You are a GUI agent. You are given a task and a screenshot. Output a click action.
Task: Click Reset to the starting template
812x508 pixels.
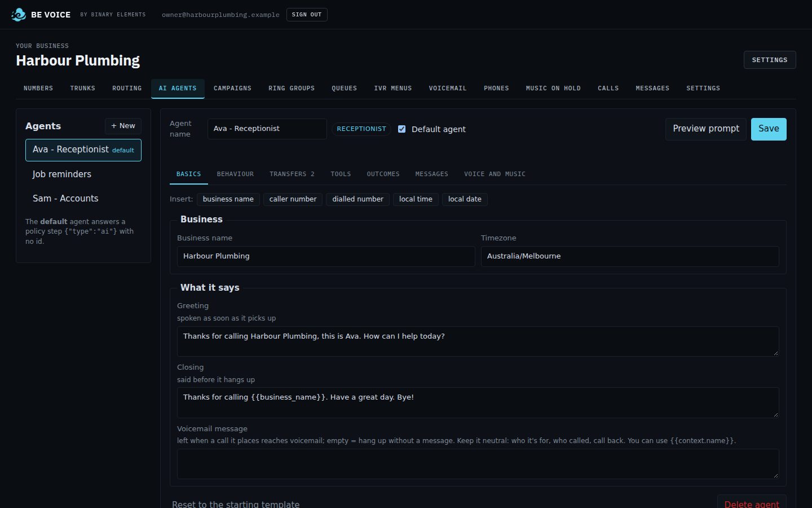[236, 504]
